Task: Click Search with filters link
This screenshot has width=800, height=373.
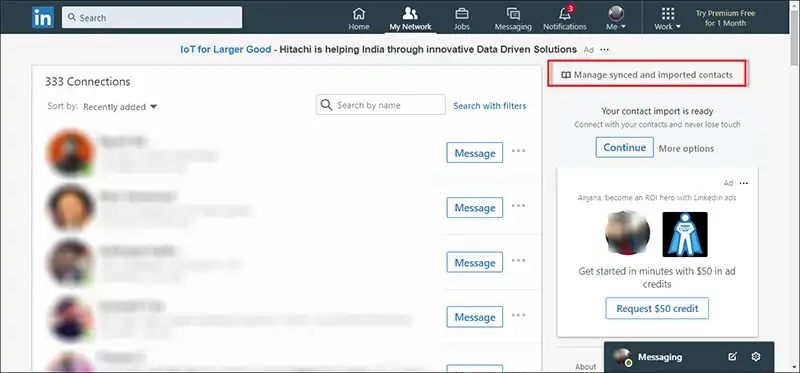Action: (x=490, y=106)
